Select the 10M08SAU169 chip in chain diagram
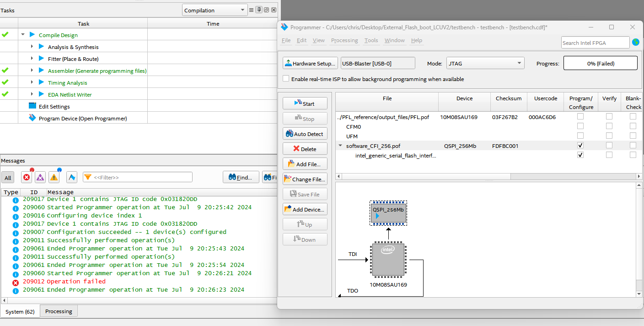The image size is (644, 326). click(x=388, y=260)
